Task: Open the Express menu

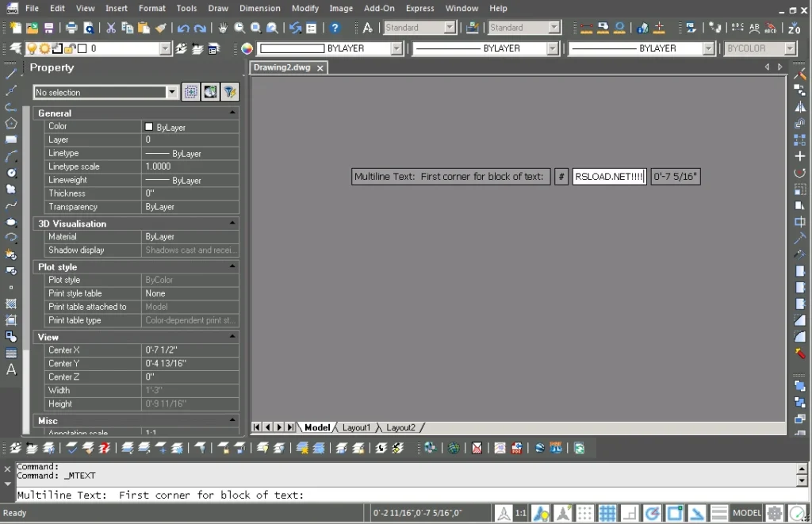Action: pos(420,8)
